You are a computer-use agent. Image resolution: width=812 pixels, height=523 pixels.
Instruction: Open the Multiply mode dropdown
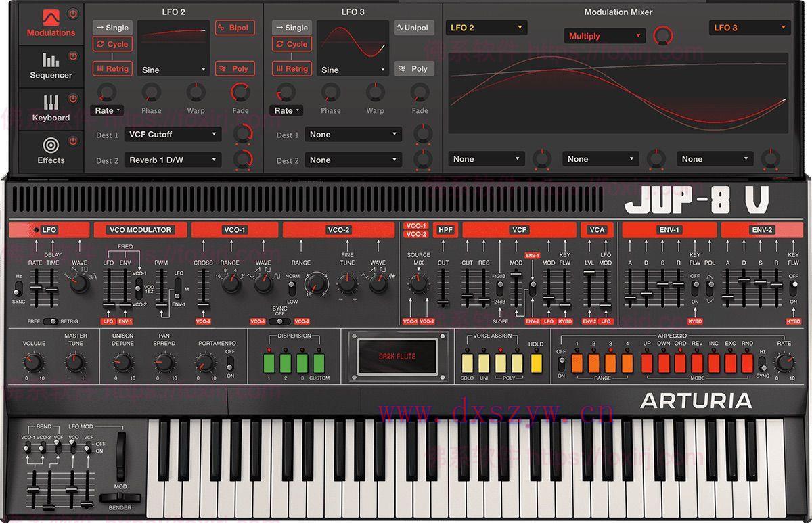tap(604, 36)
